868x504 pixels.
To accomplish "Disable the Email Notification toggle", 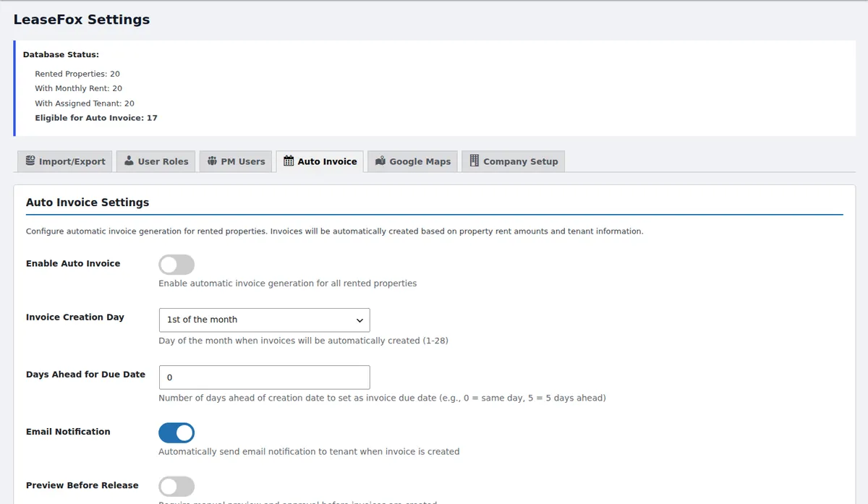I will tap(176, 432).
